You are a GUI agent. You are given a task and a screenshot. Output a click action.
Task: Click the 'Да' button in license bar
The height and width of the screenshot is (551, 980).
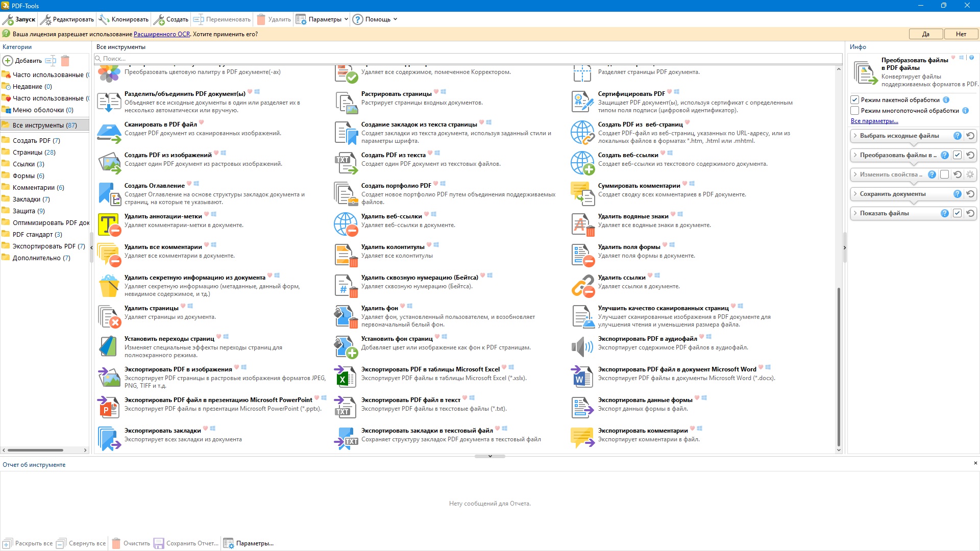pyautogui.click(x=925, y=34)
